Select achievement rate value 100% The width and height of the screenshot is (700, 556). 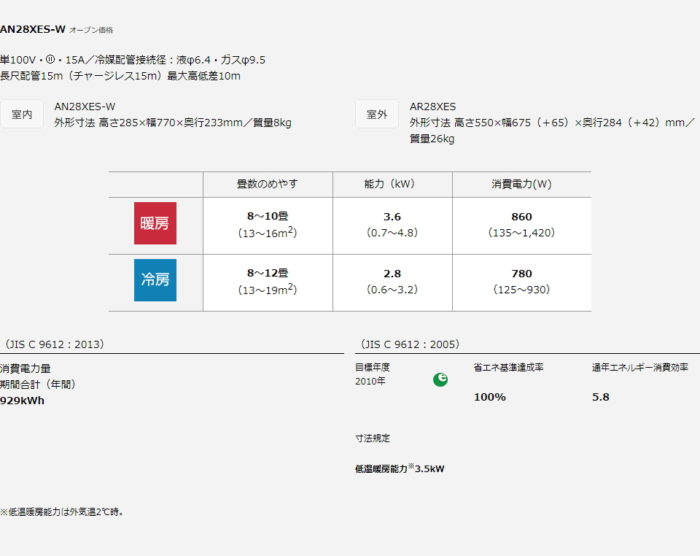490,397
